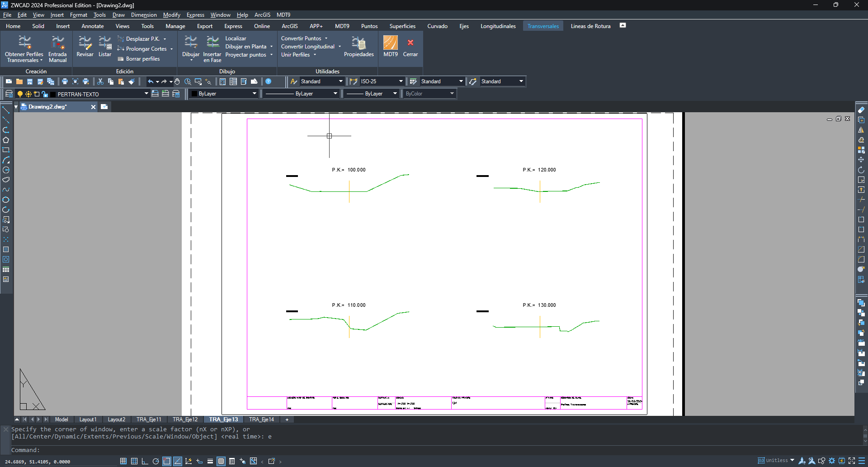The width and height of the screenshot is (868, 467).
Task: Expand the Convertir Puntos dropdown
Action: 326,38
